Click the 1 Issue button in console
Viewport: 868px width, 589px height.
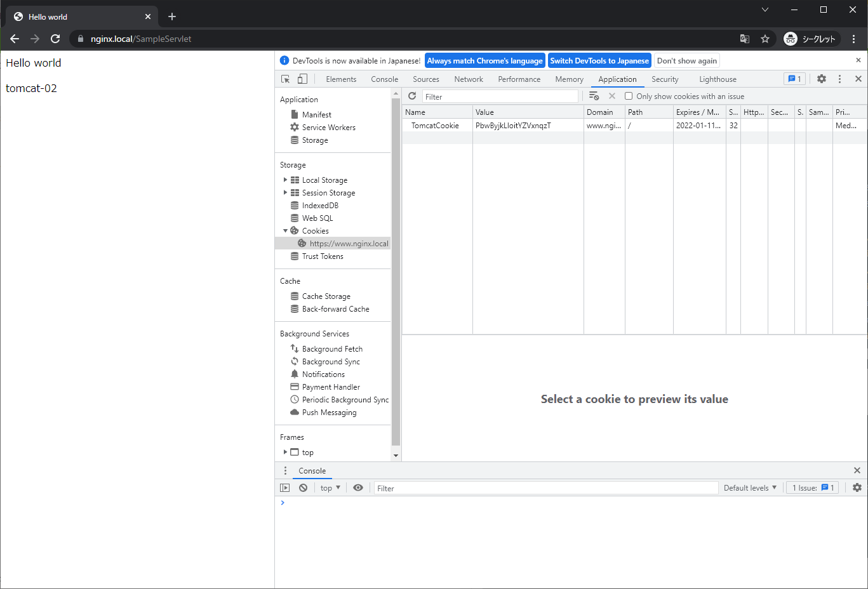[x=813, y=487]
